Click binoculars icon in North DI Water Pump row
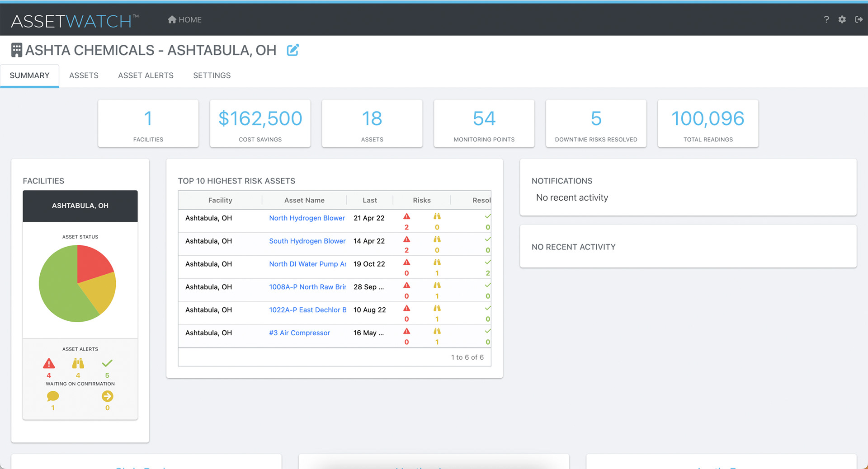This screenshot has width=868, height=469. tap(437, 263)
